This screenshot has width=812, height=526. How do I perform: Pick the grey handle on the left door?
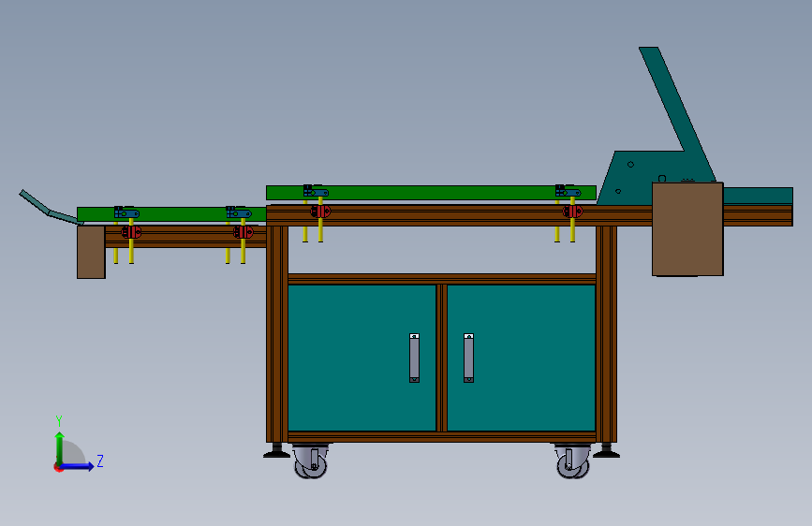(x=414, y=358)
